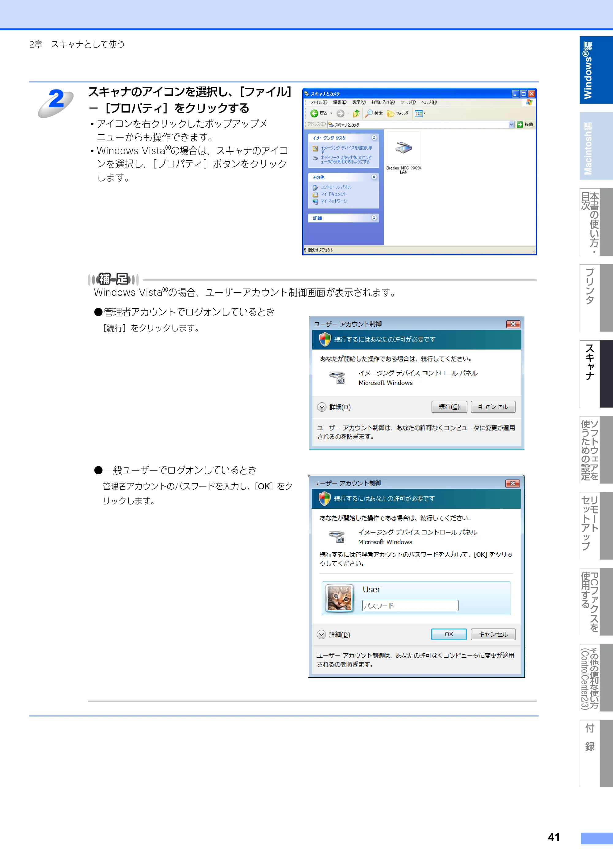613x868 pixels.
Task: Click the grayed Forward arrow button
Action: tap(341, 113)
